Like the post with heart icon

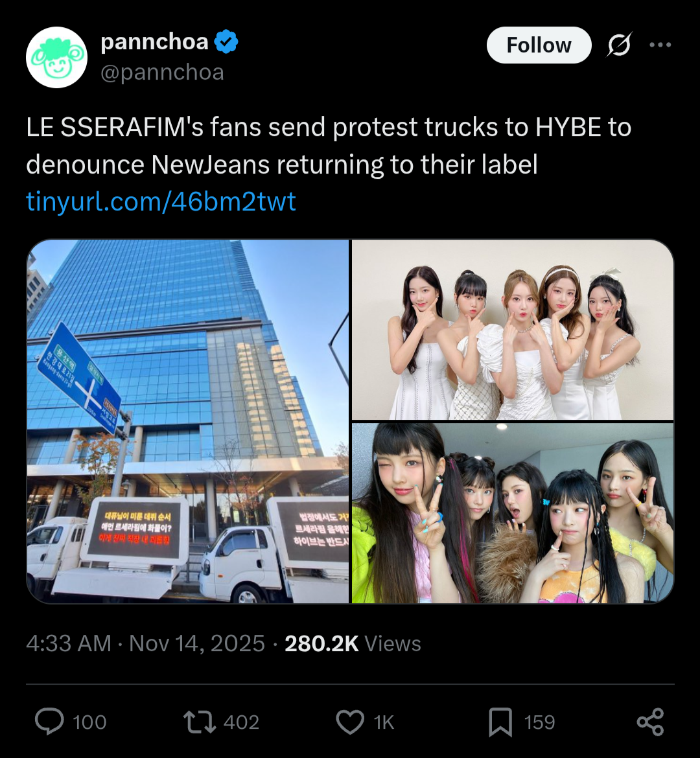coord(350,722)
